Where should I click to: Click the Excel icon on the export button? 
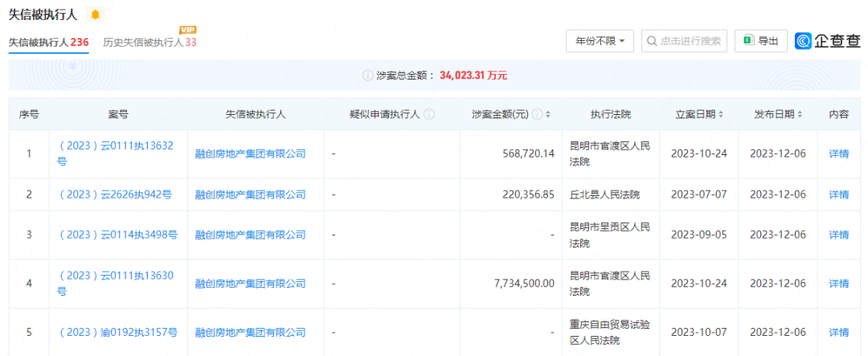748,40
